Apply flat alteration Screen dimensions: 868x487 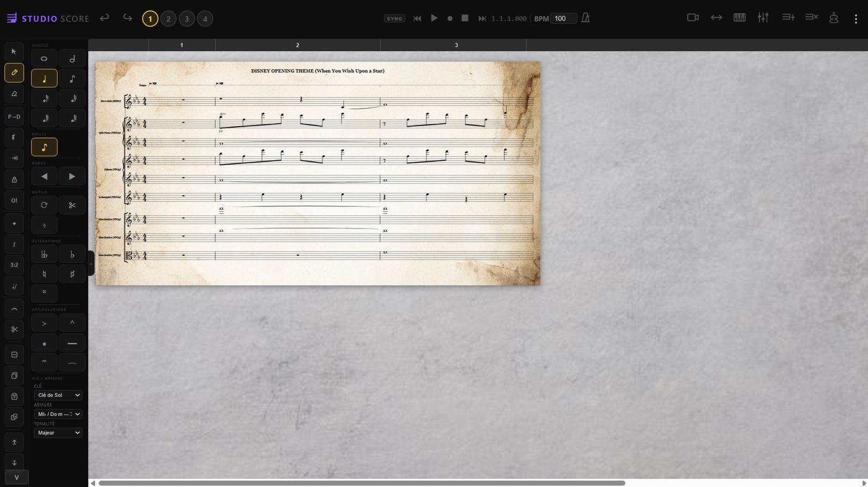click(72, 254)
